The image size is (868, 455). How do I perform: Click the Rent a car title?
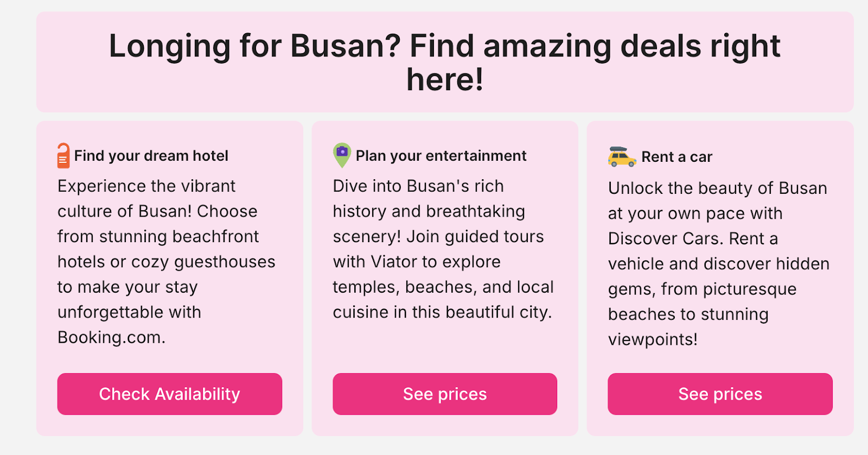[x=676, y=157]
